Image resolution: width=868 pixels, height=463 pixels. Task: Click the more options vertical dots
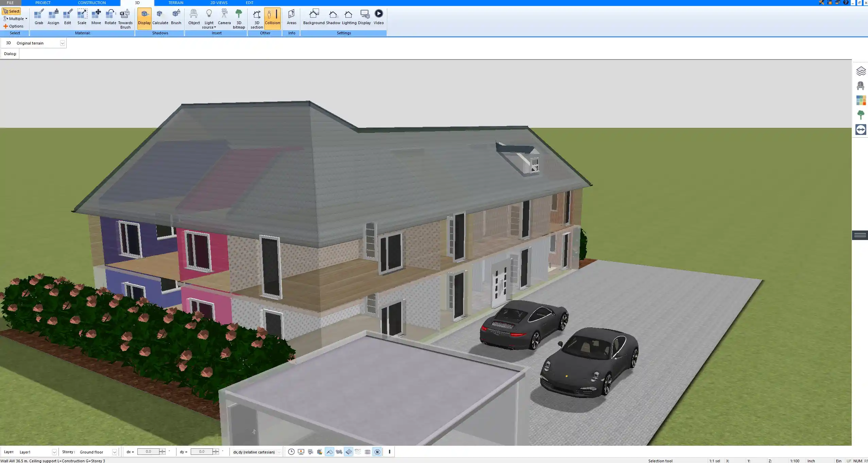[390, 452]
